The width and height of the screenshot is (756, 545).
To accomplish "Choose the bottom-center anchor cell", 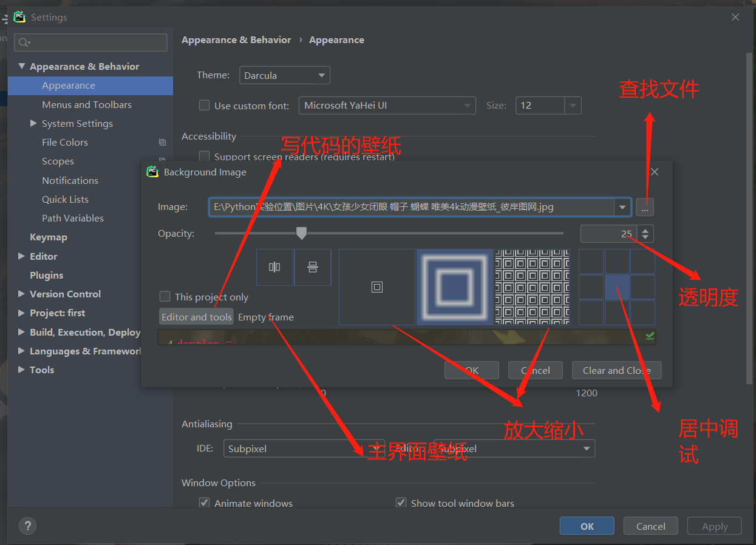I will tap(617, 313).
